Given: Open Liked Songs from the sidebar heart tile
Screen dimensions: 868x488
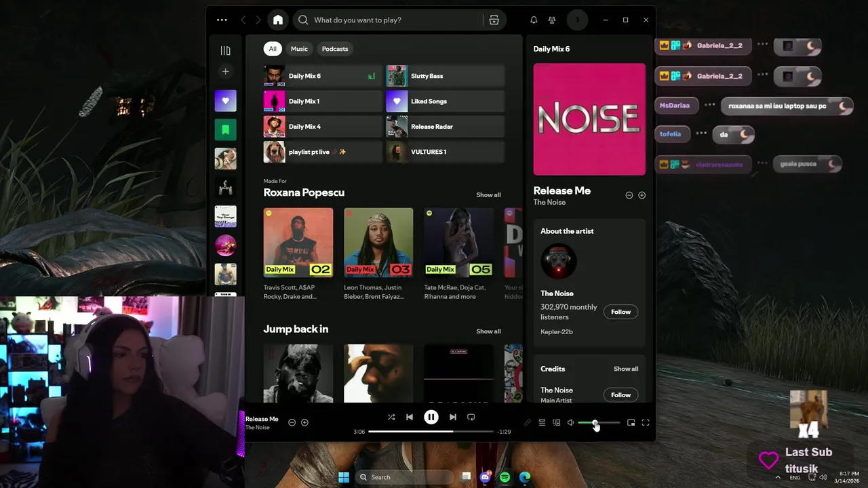Looking at the screenshot, I should pyautogui.click(x=226, y=101).
